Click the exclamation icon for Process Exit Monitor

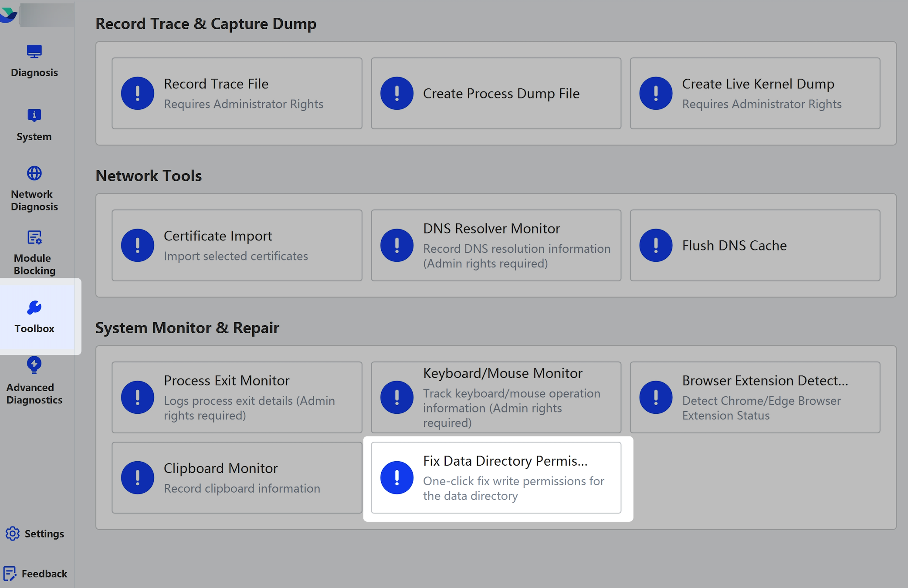(x=138, y=397)
